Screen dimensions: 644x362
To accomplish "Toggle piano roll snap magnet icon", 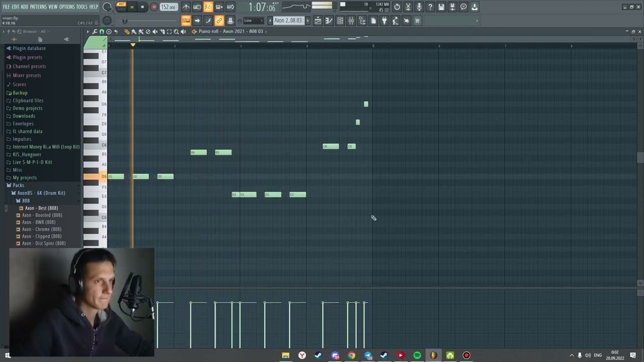I will [102, 32].
